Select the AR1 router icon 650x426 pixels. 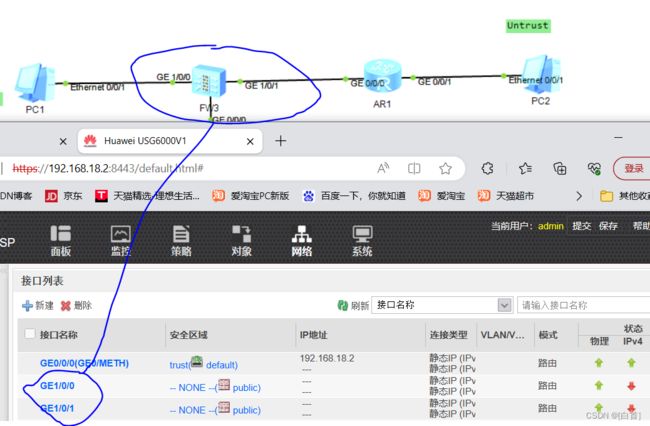click(382, 75)
